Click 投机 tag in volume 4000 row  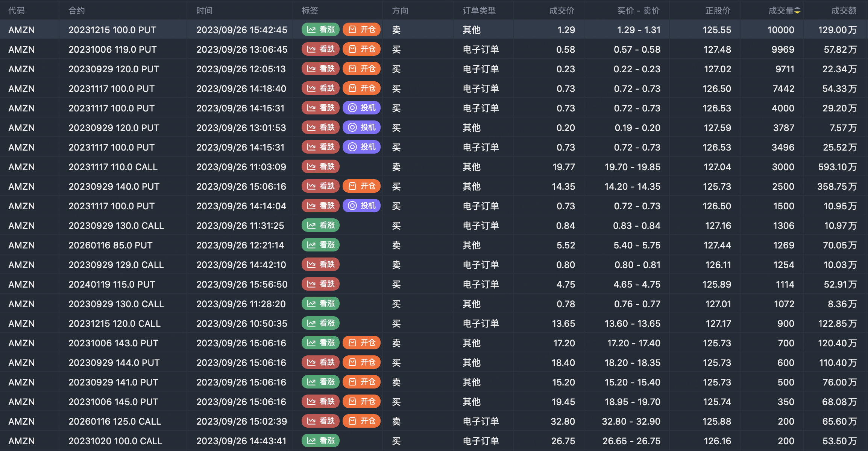(361, 108)
